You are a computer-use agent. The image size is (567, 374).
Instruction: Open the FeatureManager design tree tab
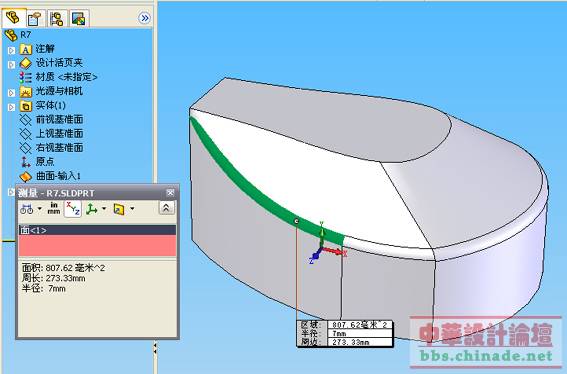pos(14,17)
